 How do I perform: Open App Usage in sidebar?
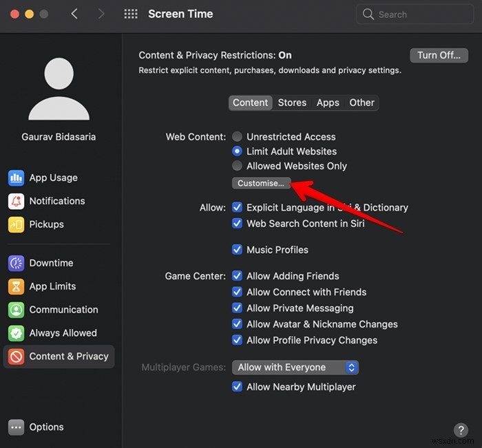(x=59, y=178)
